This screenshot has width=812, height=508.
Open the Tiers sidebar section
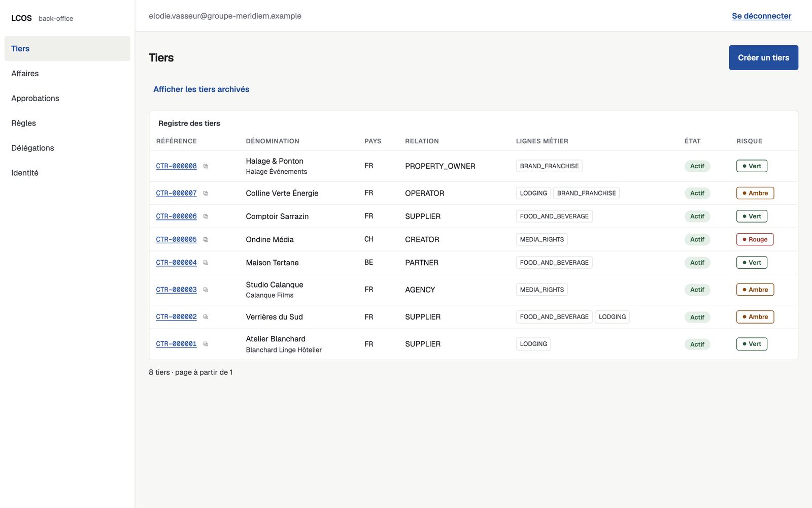(x=67, y=49)
